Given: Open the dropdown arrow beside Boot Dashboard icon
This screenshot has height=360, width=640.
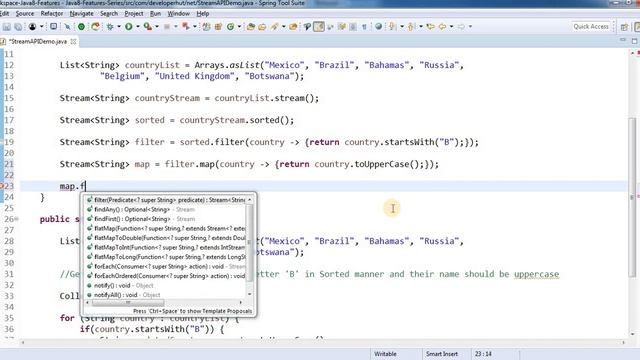Looking at the screenshot, I should (x=41, y=27).
